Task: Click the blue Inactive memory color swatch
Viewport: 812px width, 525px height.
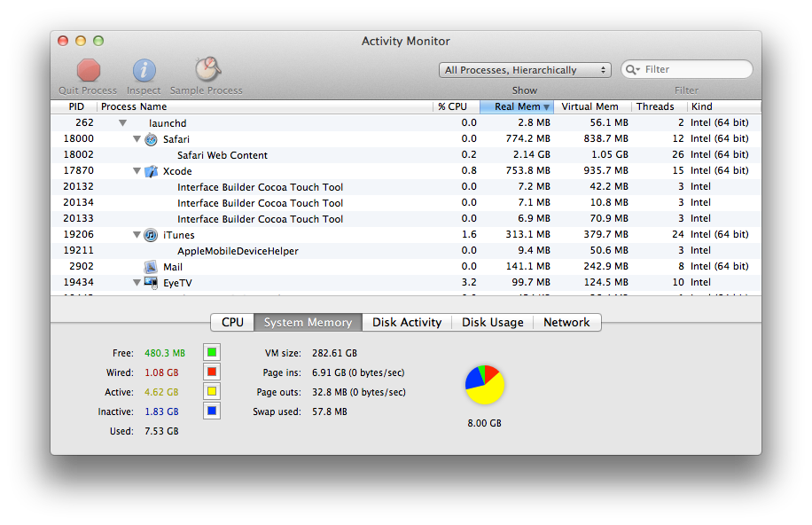Action: click(212, 411)
